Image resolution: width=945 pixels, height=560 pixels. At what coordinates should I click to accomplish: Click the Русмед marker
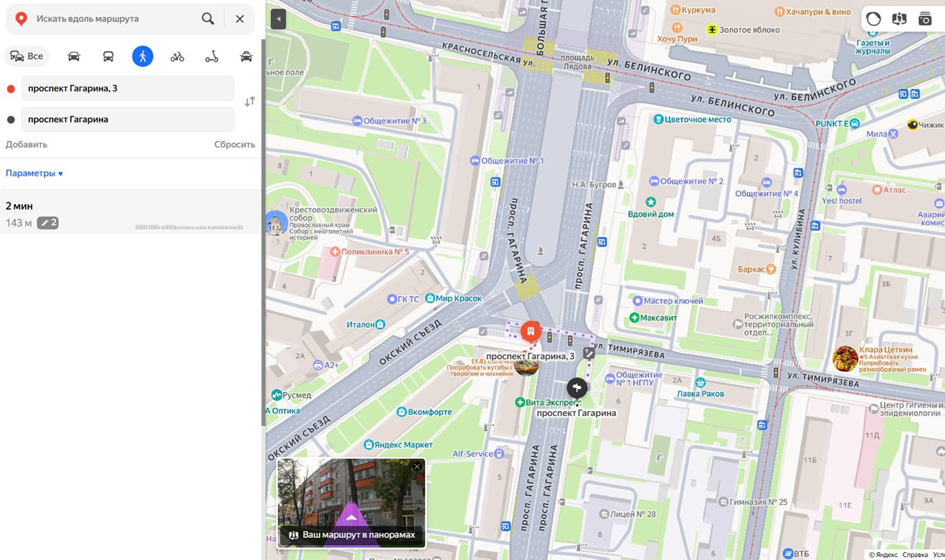276,395
